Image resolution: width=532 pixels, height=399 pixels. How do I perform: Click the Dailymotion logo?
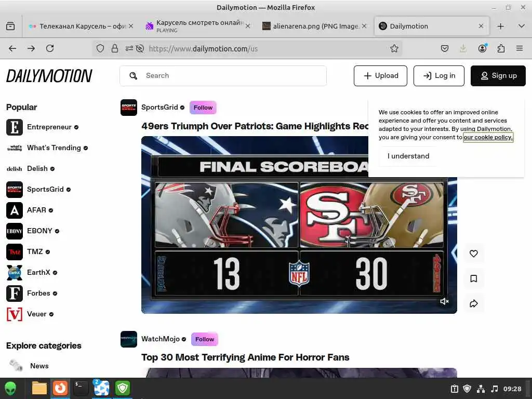point(49,76)
